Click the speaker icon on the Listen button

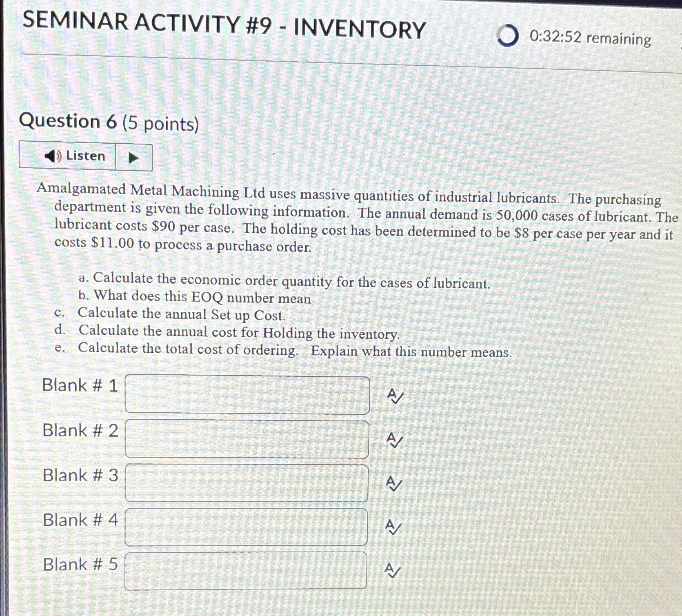point(52,156)
